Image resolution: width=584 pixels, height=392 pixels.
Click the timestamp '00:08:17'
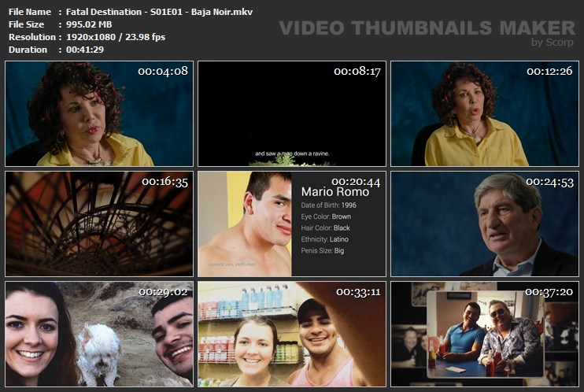pos(357,71)
